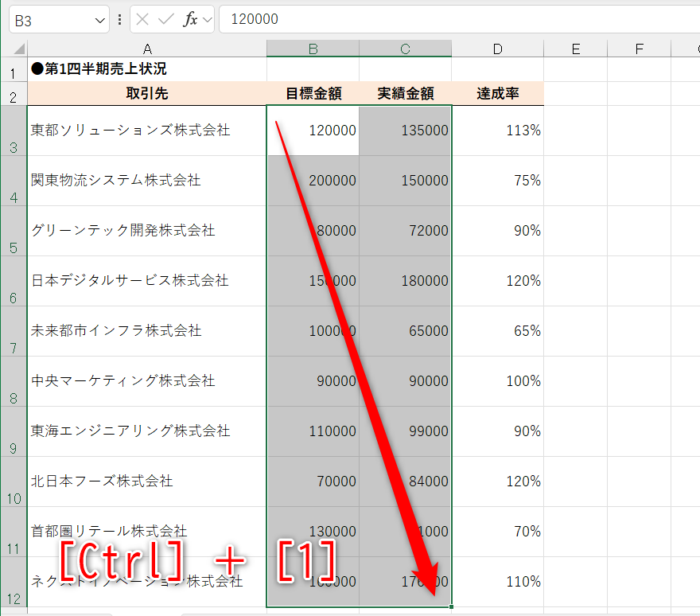Click cell with value 130000
The image size is (700, 616).
tap(313, 532)
